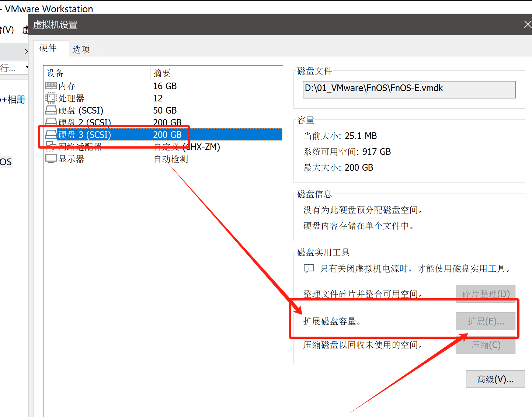The width and height of the screenshot is (532, 417).
Task: Open the 高级(V)... advanced settings
Action: [495, 379]
